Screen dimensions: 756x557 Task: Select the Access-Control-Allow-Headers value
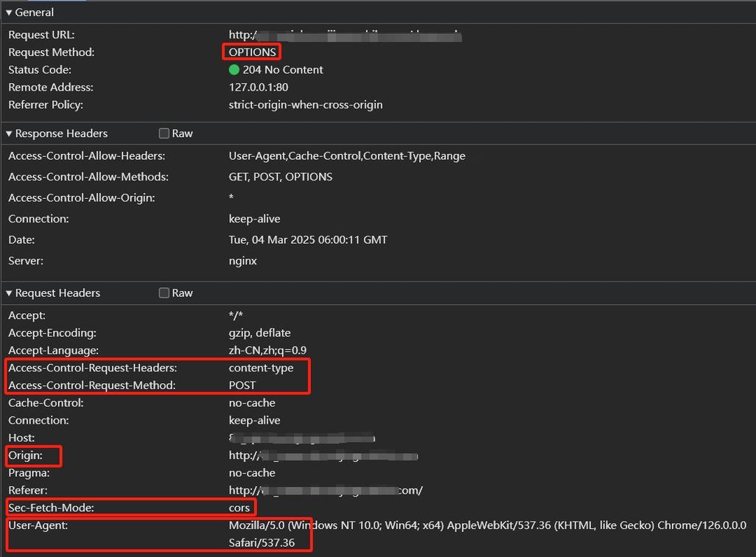(347, 156)
